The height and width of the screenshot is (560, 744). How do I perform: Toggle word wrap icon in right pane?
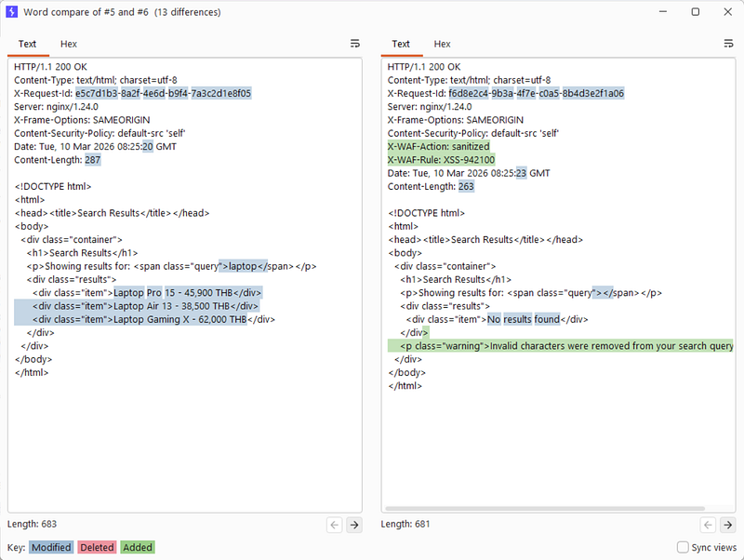click(x=728, y=44)
